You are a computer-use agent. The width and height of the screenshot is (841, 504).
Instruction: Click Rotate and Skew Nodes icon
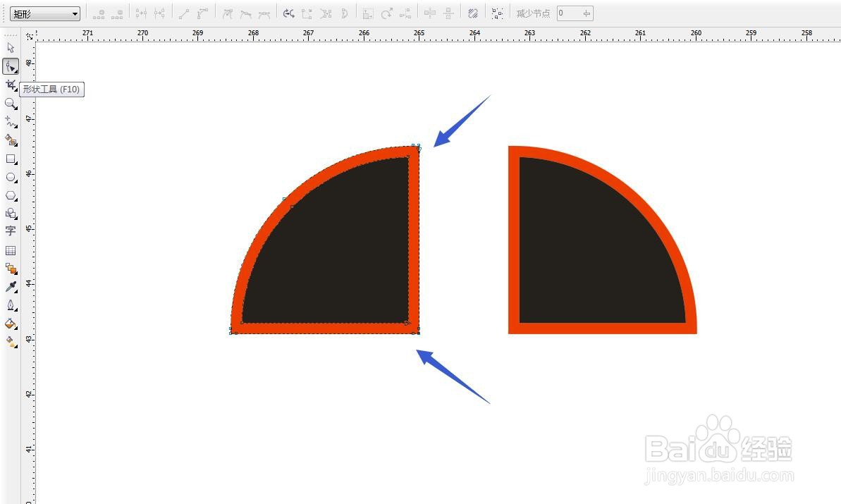[x=387, y=13]
